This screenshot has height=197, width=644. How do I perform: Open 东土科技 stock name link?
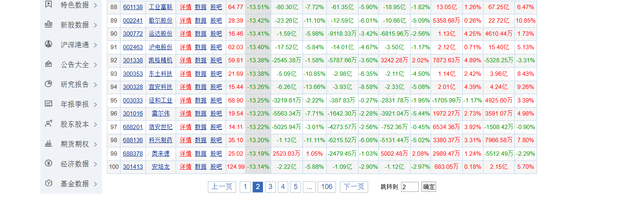click(161, 74)
